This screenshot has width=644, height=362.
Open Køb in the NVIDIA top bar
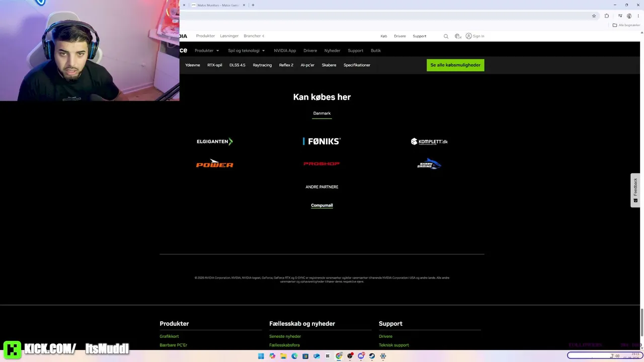(x=384, y=36)
